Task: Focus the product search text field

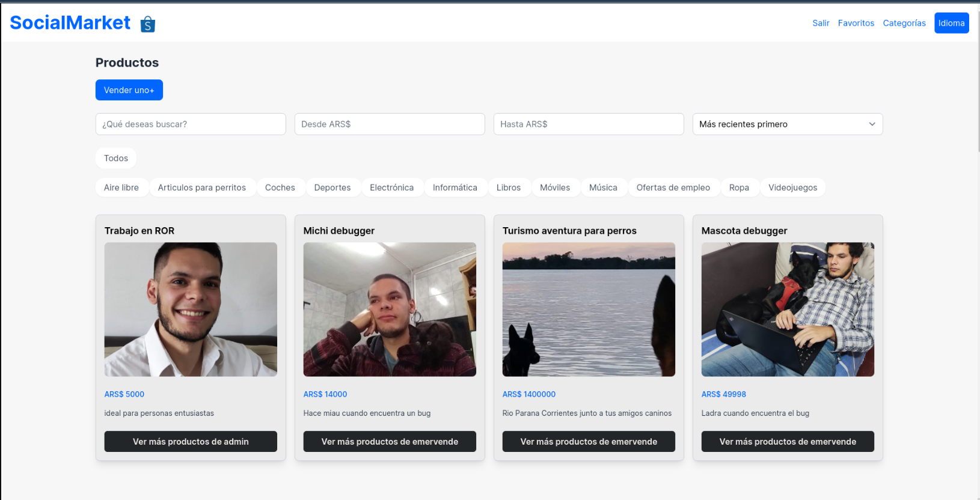Action: pos(191,124)
